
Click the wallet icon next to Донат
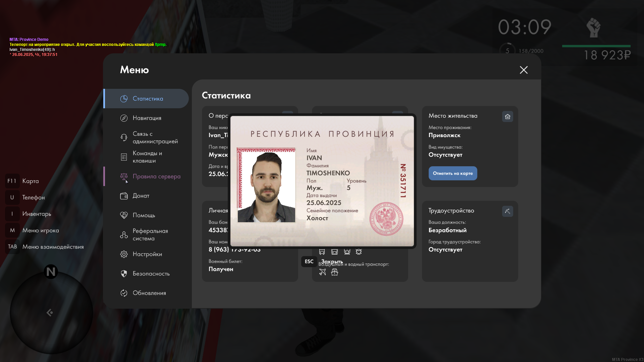click(124, 196)
